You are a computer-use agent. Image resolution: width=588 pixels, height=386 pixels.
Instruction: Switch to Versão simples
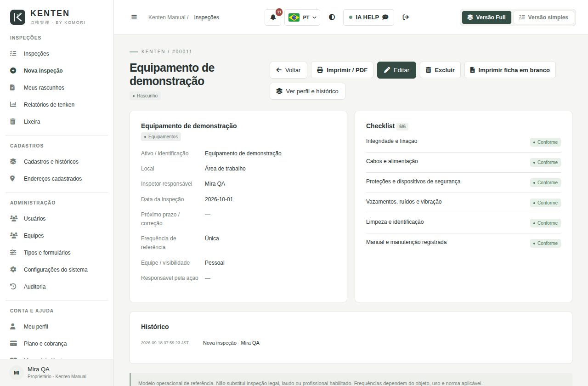[x=543, y=17]
